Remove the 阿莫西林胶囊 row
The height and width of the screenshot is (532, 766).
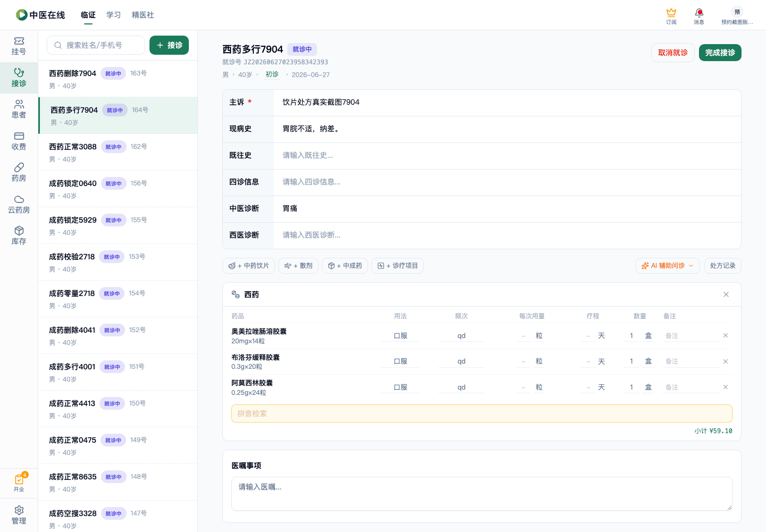[x=726, y=387]
